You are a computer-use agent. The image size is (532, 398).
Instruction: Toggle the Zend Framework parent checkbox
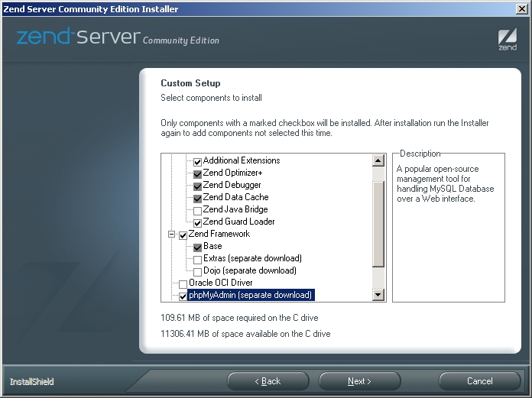pos(183,235)
